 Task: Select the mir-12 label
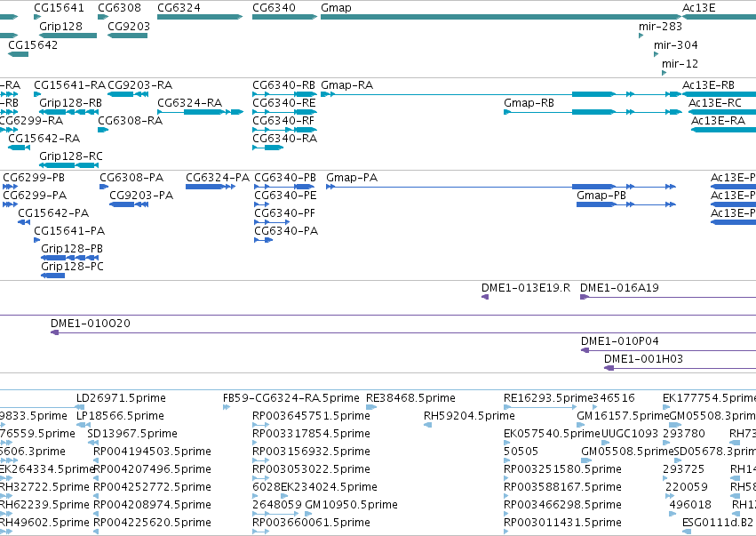(x=680, y=63)
